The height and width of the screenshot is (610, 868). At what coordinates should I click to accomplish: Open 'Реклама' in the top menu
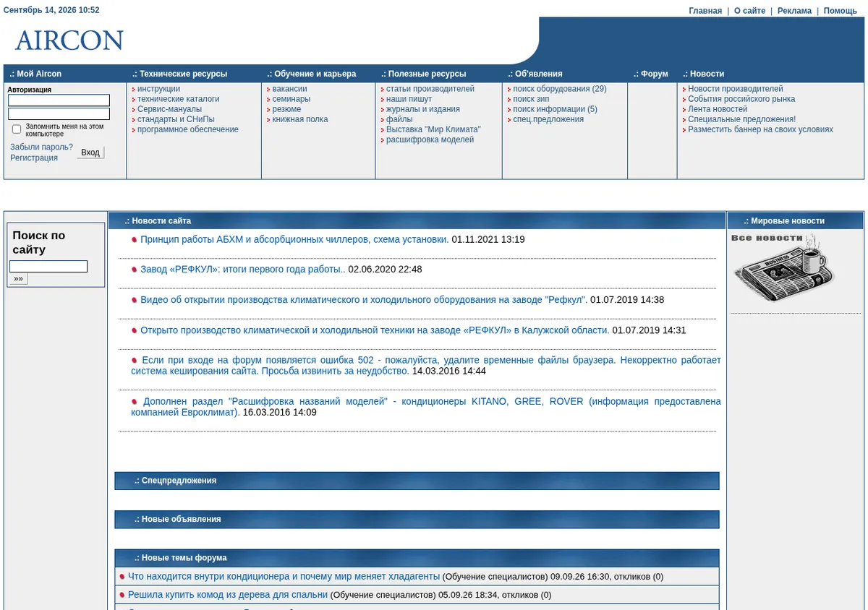pos(794,11)
